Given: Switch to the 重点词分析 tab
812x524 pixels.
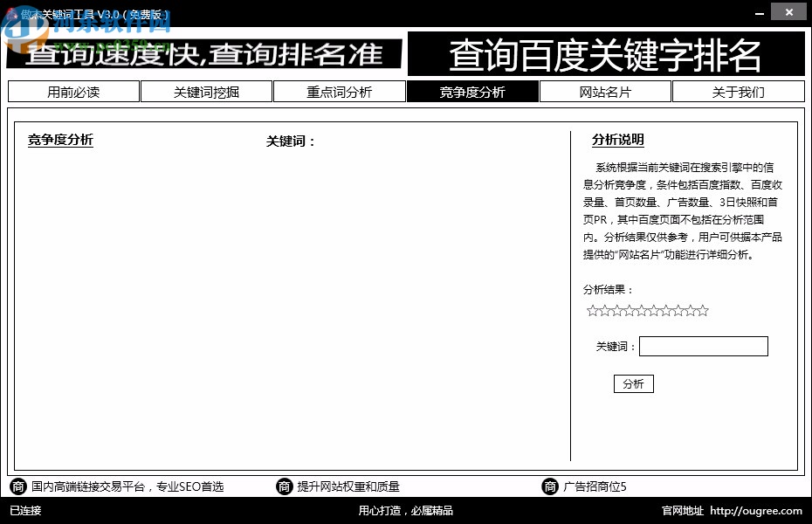Looking at the screenshot, I should tap(340, 91).
